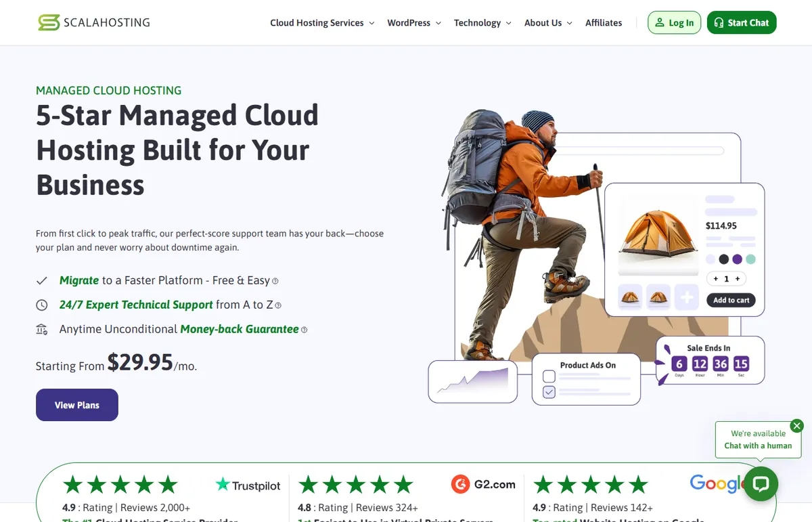Open the About Us menu
The width and height of the screenshot is (812, 522).
(548, 22)
